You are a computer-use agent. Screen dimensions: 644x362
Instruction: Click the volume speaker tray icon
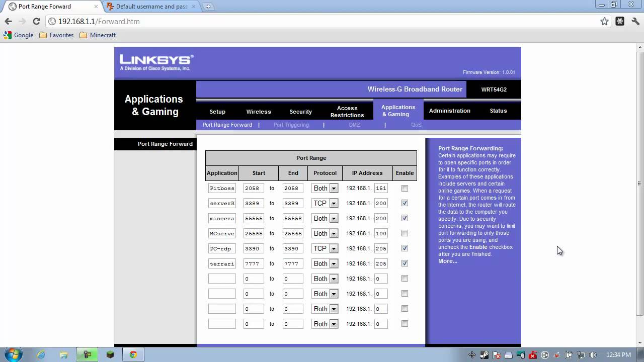tap(592, 355)
